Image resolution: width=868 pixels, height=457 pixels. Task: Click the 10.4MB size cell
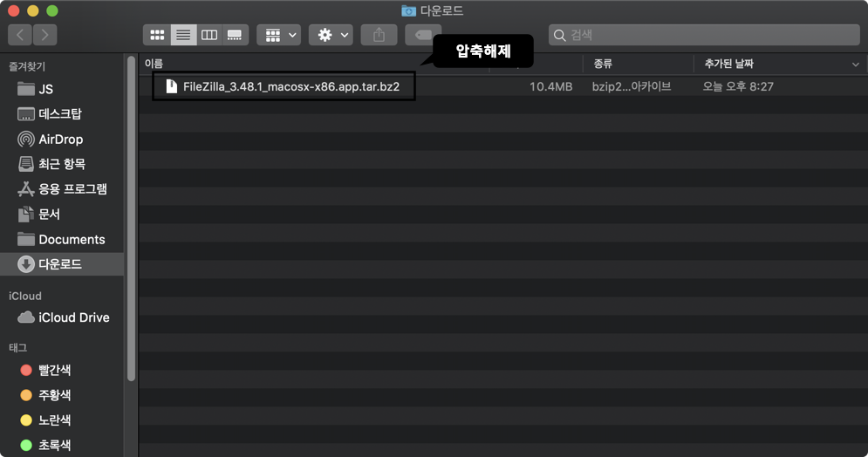pyautogui.click(x=550, y=86)
